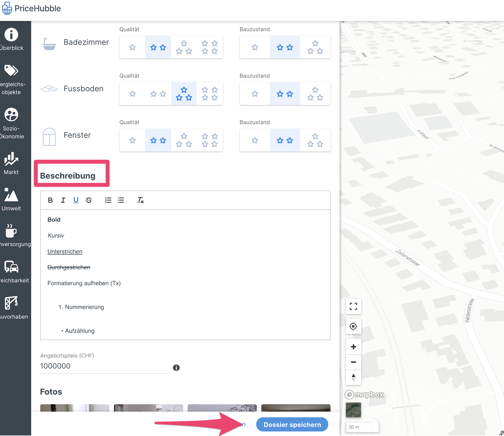Toggle underline formatting in editor
The height and width of the screenshot is (436, 504).
76,200
